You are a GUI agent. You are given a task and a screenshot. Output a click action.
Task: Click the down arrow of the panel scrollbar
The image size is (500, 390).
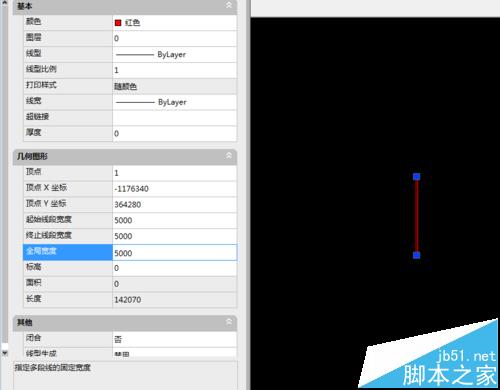point(4,352)
